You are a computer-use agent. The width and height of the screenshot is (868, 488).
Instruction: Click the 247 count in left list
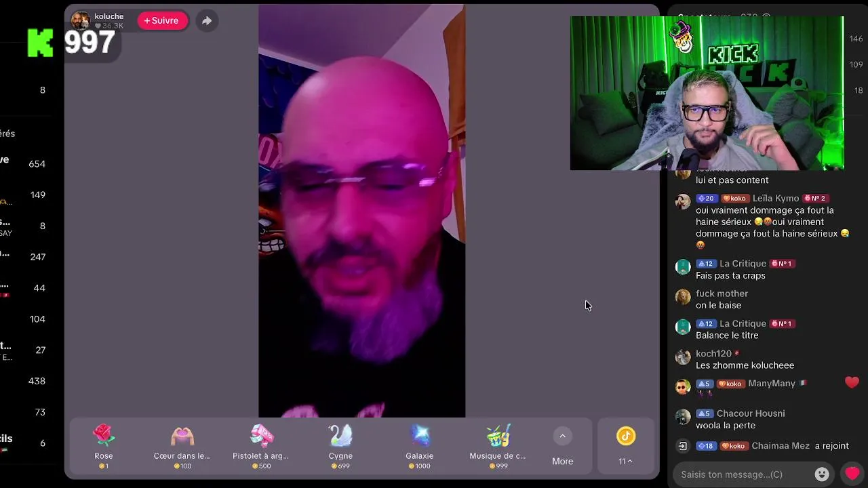point(37,257)
